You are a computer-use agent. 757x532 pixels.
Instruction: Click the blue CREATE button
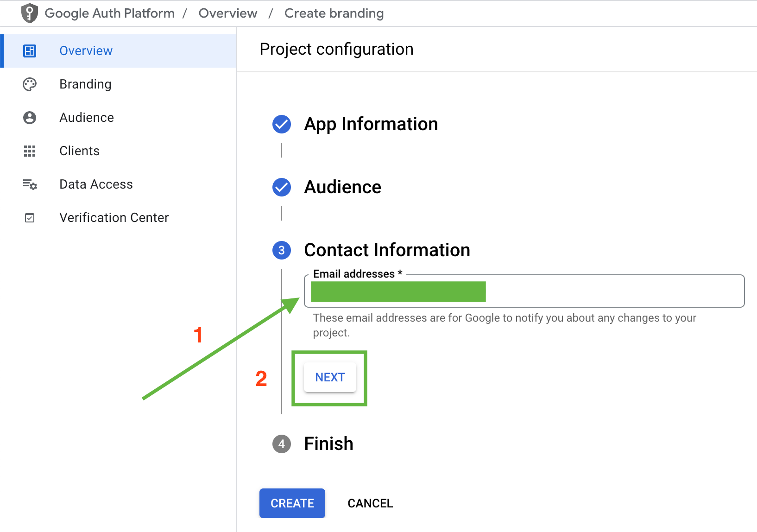(x=292, y=503)
